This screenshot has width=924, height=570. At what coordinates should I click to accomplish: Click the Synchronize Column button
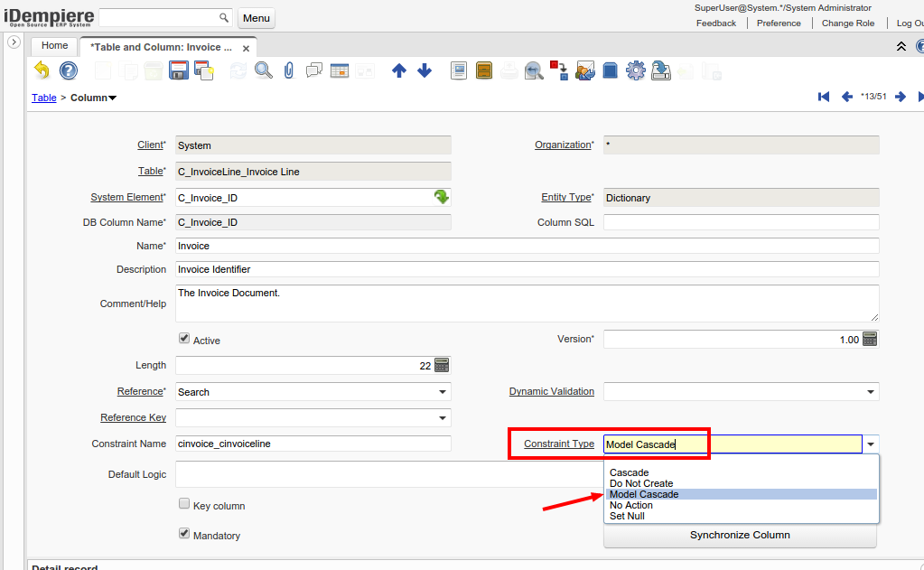click(740, 535)
